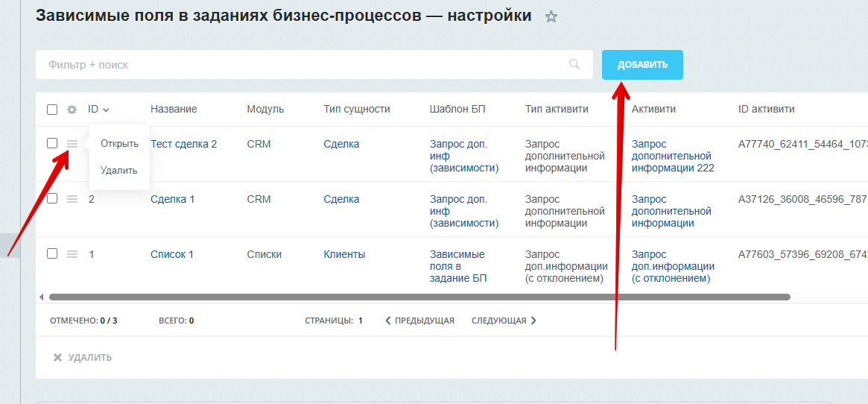Open the Тест сделка 2 link
Screen dimensions: 868x404
(183, 144)
